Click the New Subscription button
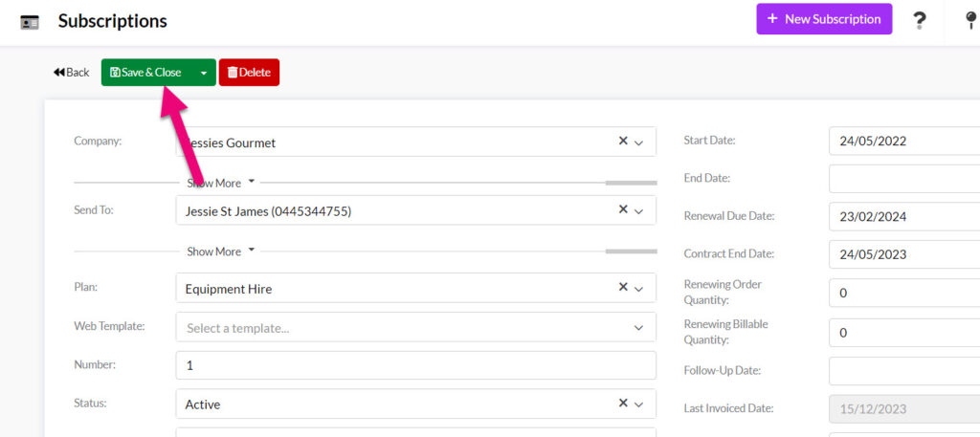Screen dimensions: 980x437 point(824,19)
